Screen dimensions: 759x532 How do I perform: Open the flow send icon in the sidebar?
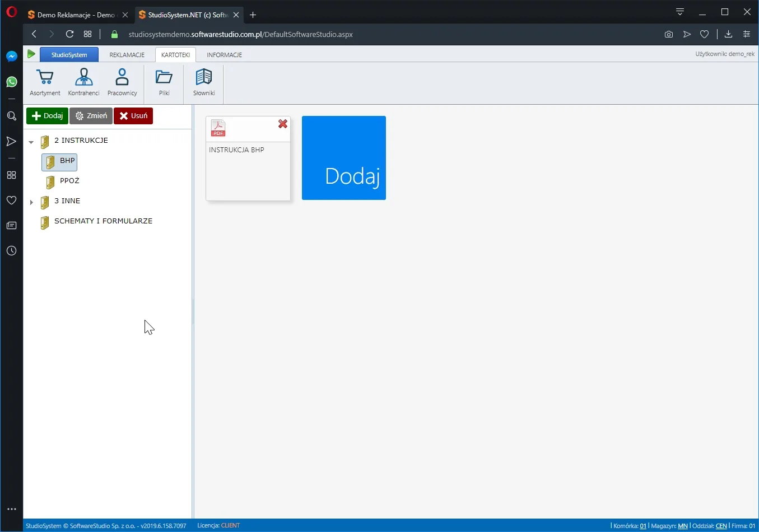11,141
